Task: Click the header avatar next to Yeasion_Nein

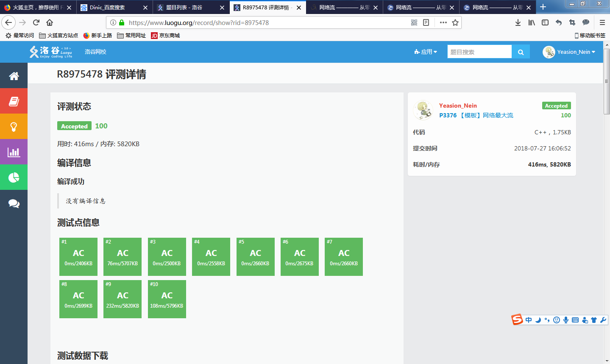Action: click(x=549, y=52)
